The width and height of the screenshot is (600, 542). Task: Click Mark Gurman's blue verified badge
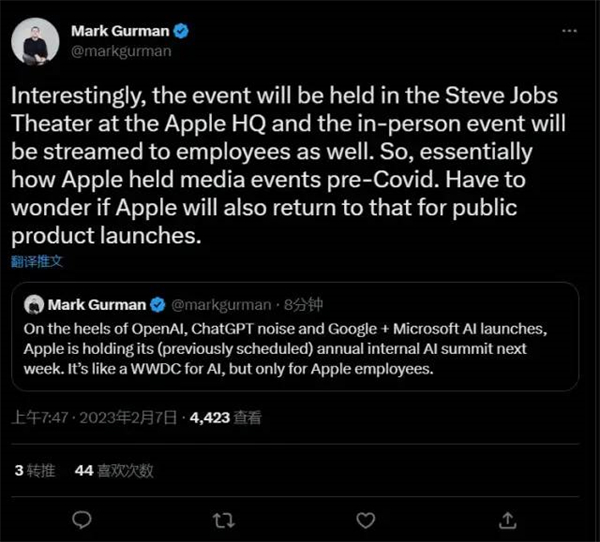181,31
